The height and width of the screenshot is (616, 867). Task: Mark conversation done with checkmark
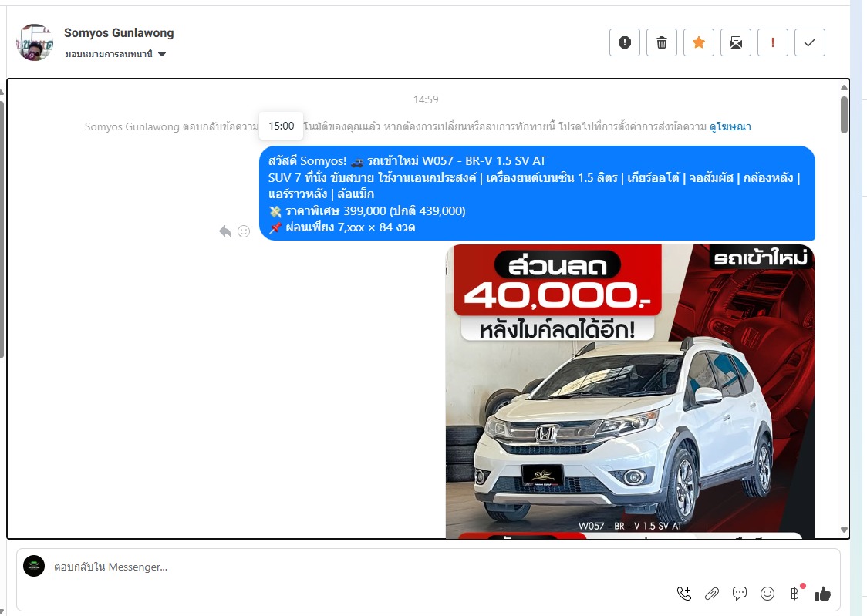point(810,42)
